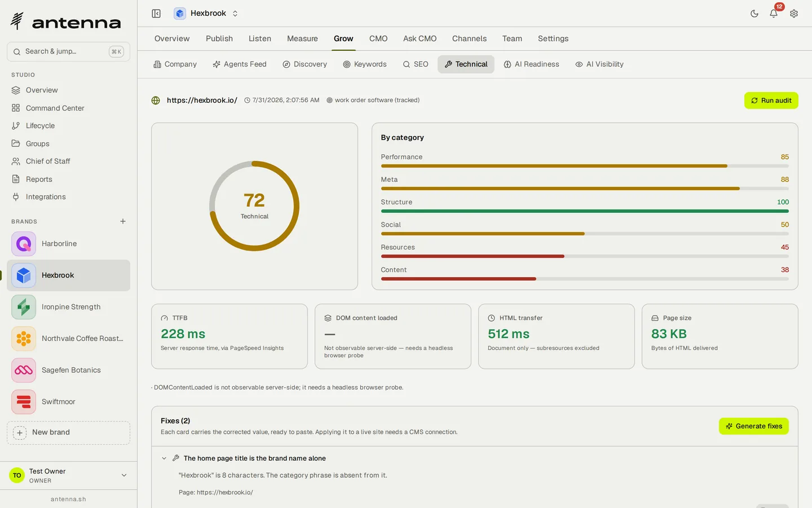Click the Hexbrook cube icon in header

(180, 14)
